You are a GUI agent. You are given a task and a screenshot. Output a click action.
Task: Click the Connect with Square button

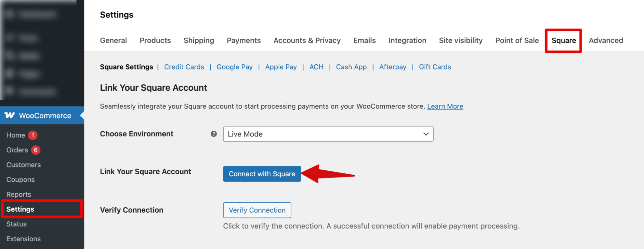[x=262, y=174]
